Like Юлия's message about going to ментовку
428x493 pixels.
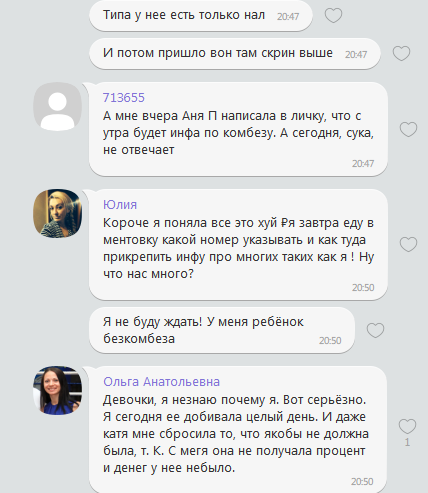pos(408,244)
